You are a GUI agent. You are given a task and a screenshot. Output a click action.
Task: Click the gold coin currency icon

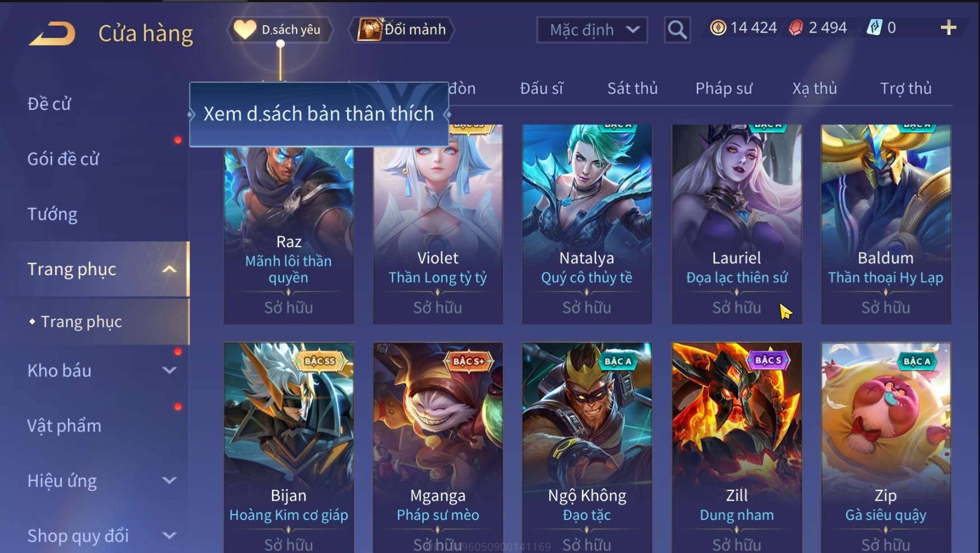[718, 27]
